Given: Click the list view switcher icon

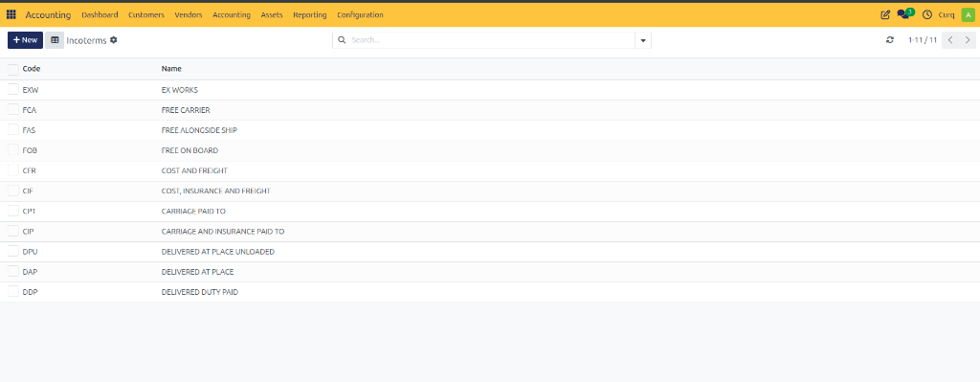Looking at the screenshot, I should click(55, 40).
